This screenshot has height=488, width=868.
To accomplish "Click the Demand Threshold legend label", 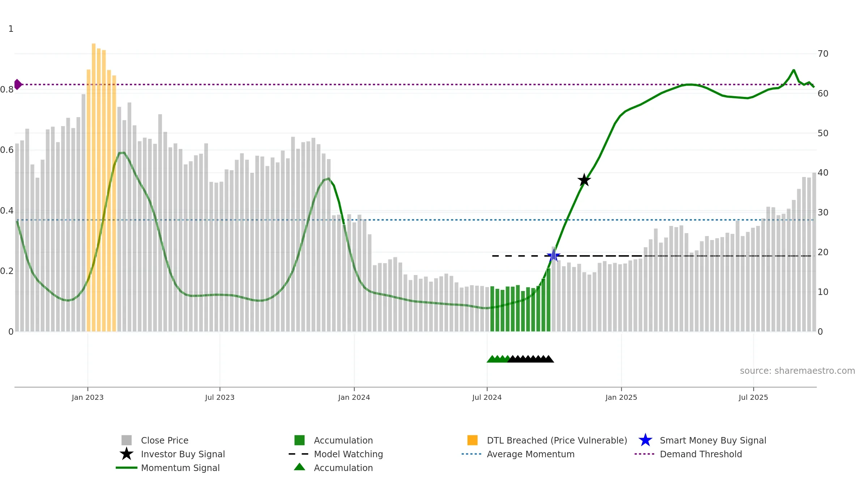I will click(x=701, y=454).
